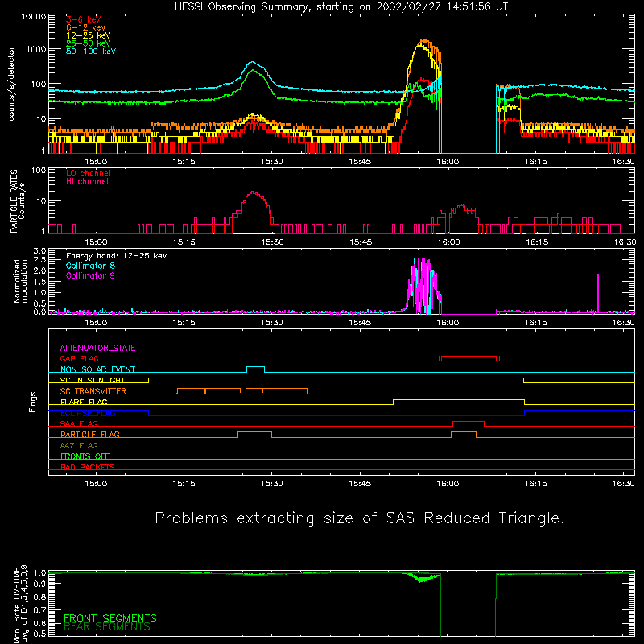Click the "BAD_PACKETS" flag label
This screenshot has width=644, height=644.
[88, 467]
